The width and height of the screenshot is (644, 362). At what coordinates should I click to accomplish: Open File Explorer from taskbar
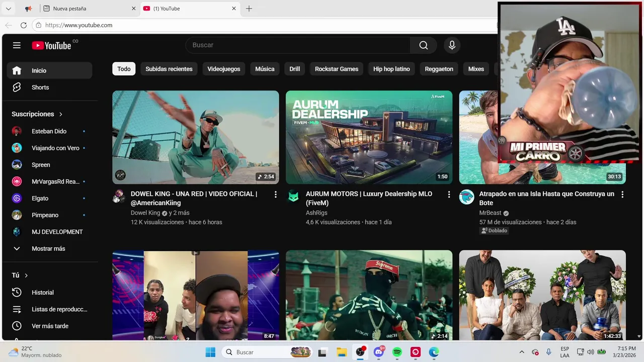(x=341, y=352)
